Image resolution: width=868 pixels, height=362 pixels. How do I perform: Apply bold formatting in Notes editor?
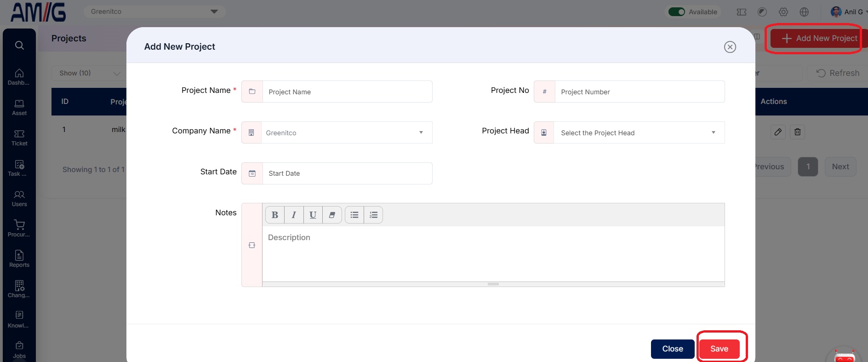coord(275,215)
